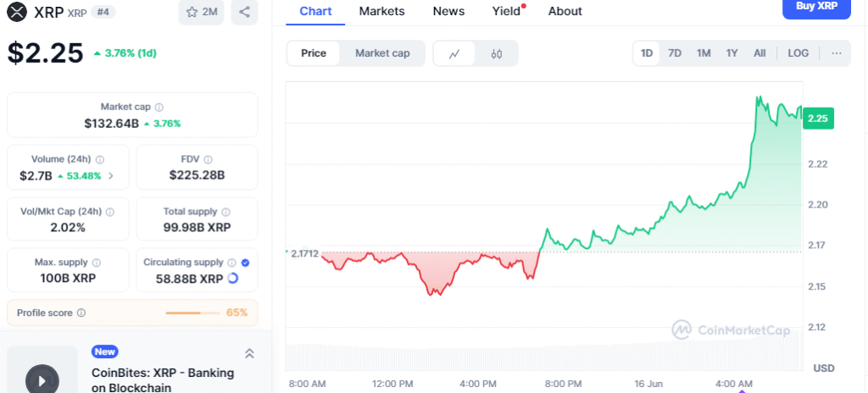Play the CoinBites video thumbnail
The image size is (868, 393).
(42, 381)
